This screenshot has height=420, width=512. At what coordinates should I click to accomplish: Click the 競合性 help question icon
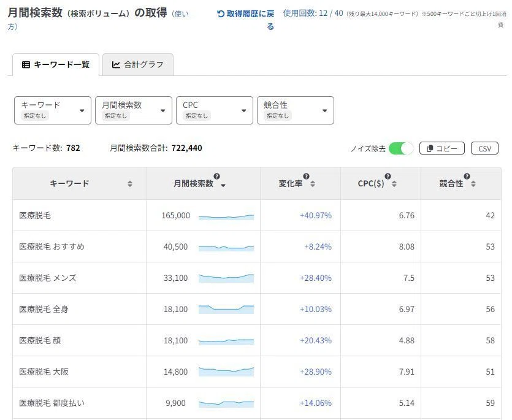pos(467,177)
